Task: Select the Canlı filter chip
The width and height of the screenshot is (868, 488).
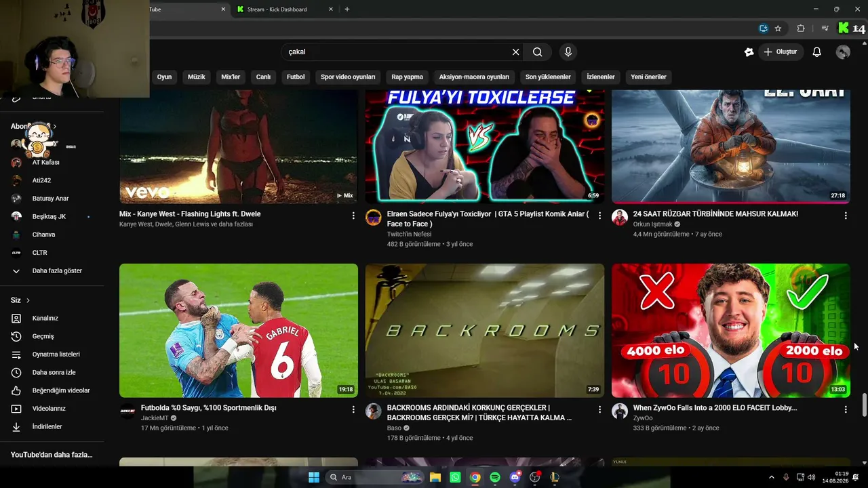Action: [x=263, y=77]
